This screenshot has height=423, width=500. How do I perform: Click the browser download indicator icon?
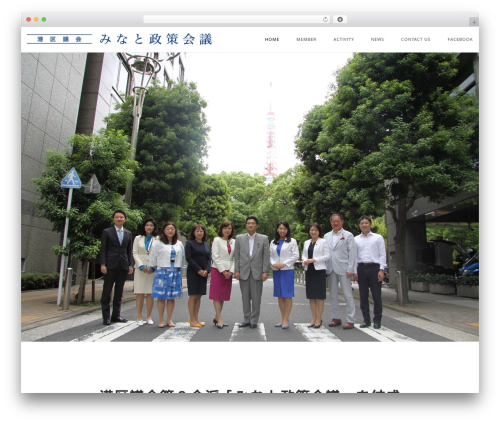pos(340,20)
